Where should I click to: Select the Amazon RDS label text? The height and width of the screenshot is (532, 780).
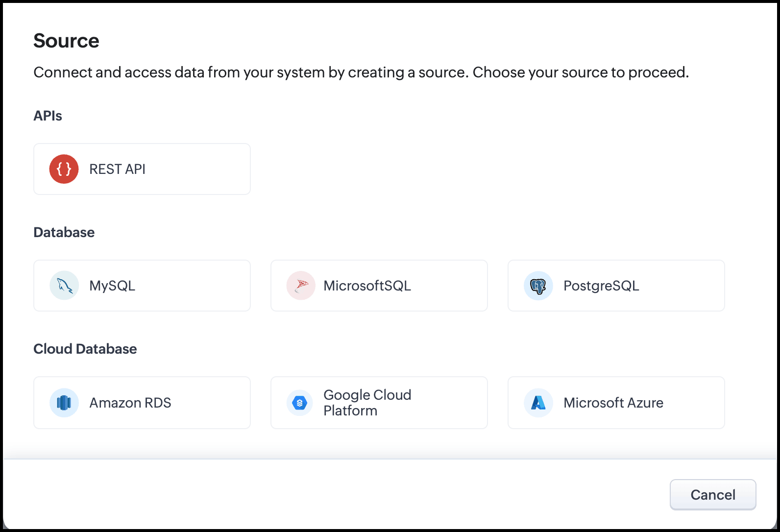130,403
